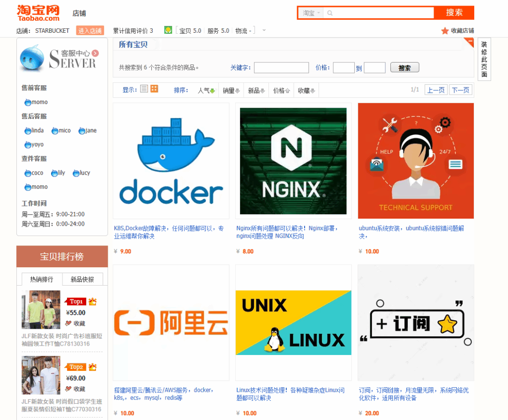Open the NGINX product thumbnail
The image size is (508, 420).
click(293, 161)
